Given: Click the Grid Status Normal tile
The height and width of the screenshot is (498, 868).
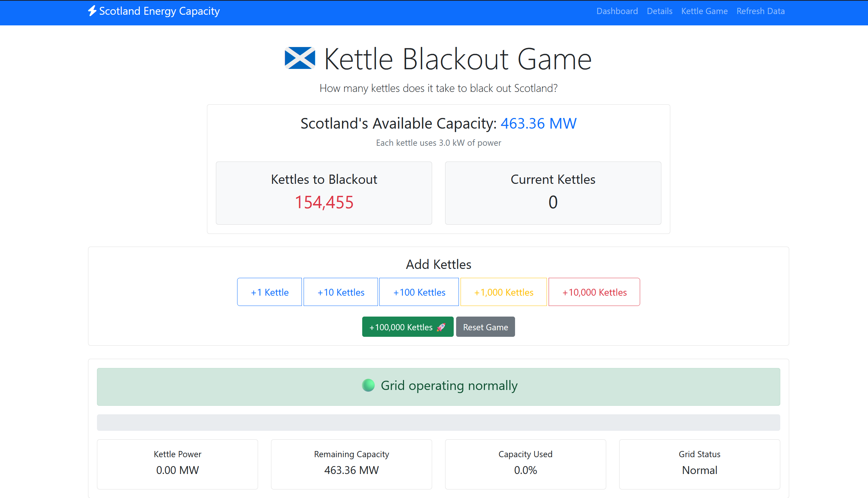Looking at the screenshot, I should 699,464.
